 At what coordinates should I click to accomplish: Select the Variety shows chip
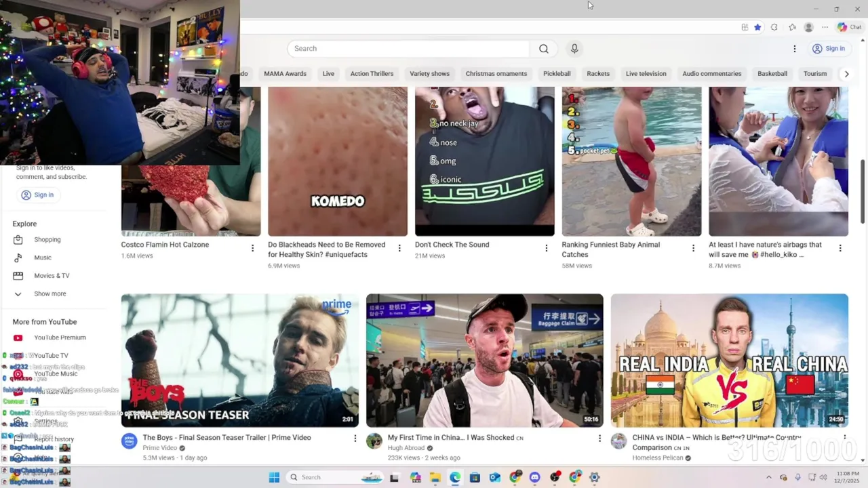(x=429, y=74)
